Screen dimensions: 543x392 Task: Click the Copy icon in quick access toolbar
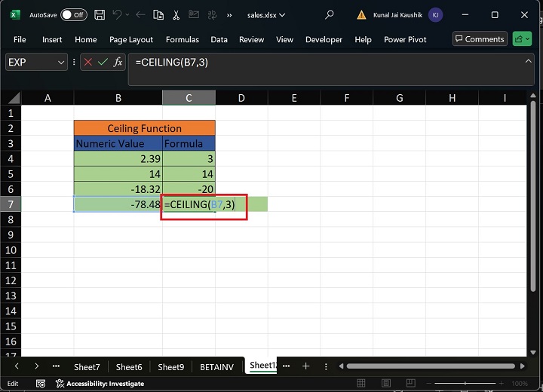[158, 15]
